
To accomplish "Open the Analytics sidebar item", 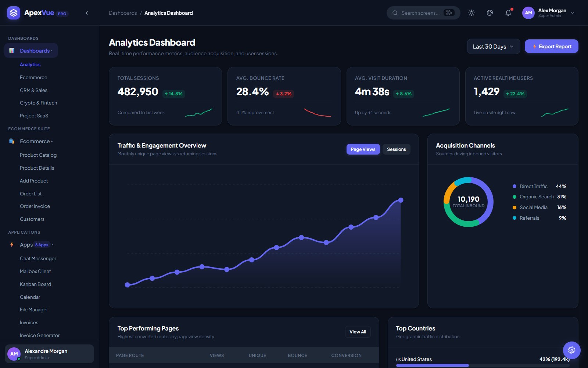I will click(30, 64).
